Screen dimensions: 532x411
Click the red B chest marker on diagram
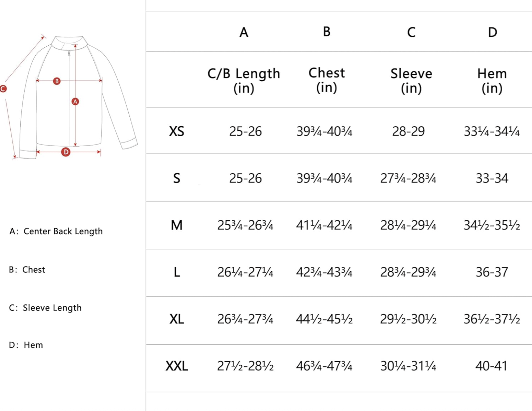tap(57, 81)
